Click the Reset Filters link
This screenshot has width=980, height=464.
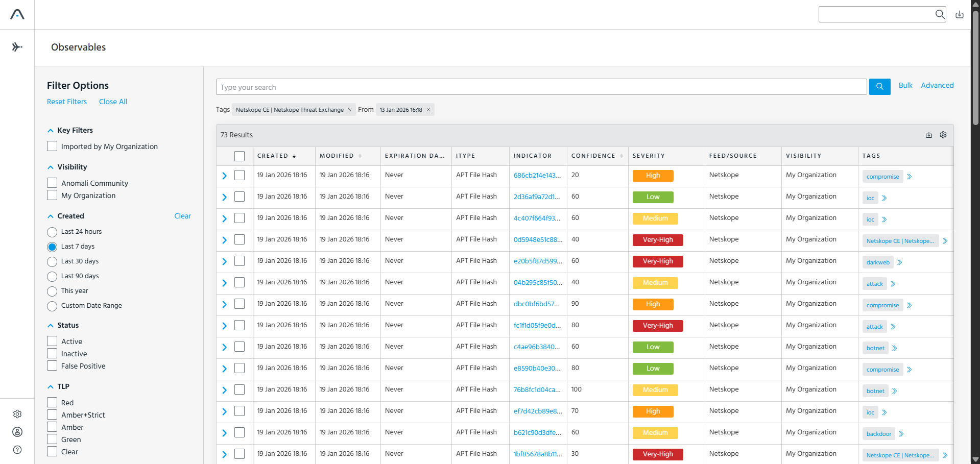[x=67, y=102]
